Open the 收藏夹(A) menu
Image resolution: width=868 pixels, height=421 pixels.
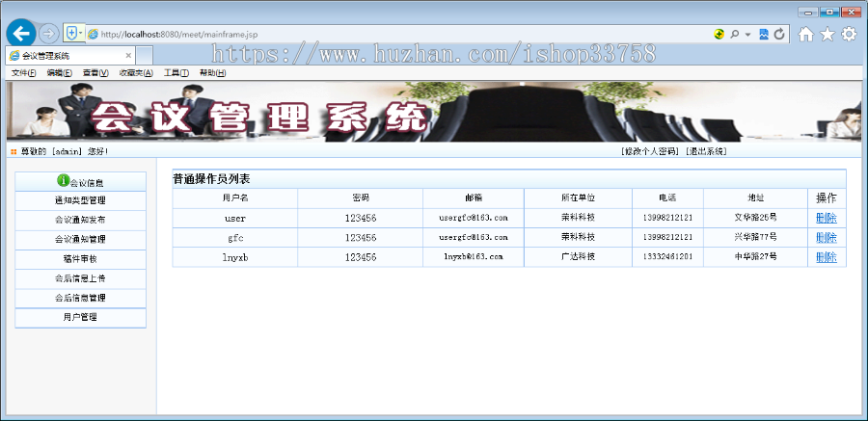click(136, 73)
